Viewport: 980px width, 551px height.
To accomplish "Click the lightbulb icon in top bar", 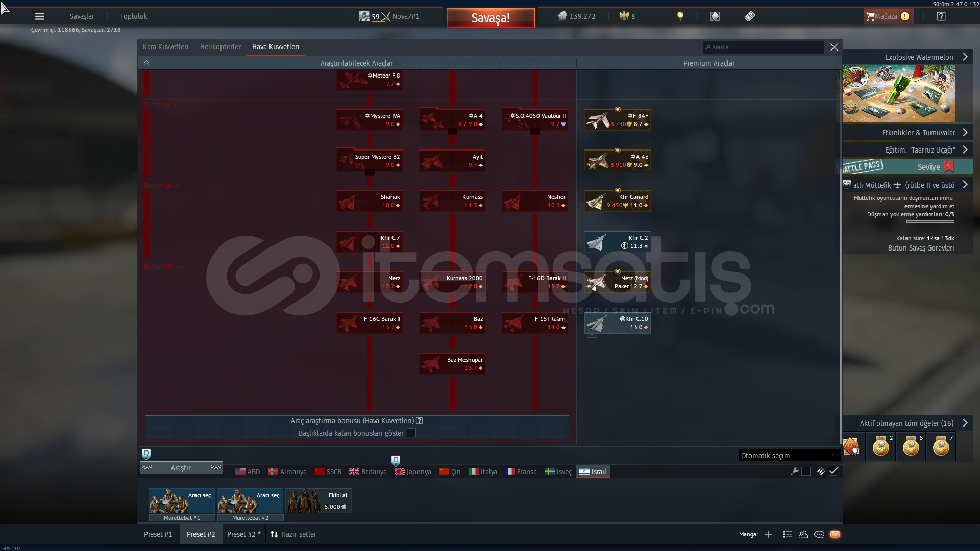I will (x=680, y=16).
